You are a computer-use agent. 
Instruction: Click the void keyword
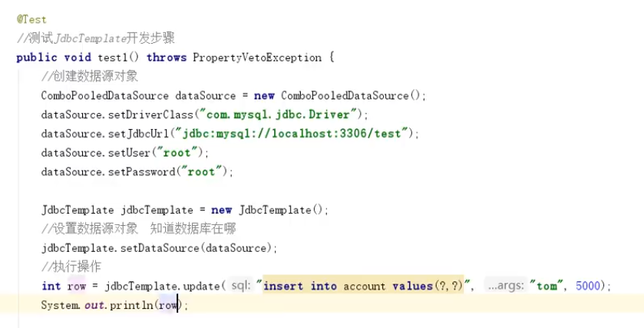[x=78, y=58]
